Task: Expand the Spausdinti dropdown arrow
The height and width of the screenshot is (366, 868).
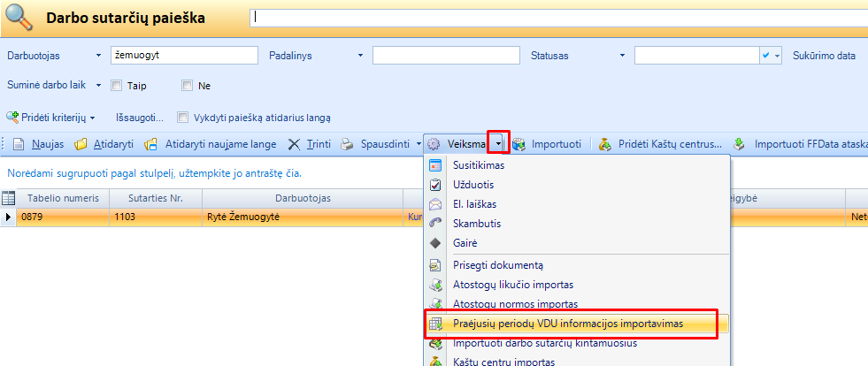Action: point(419,143)
